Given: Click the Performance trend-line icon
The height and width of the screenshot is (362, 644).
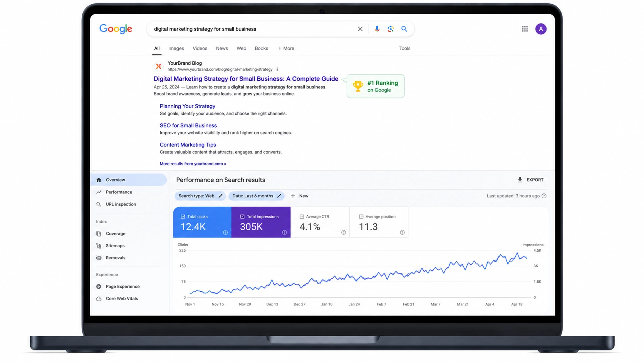Looking at the screenshot, I should (99, 192).
